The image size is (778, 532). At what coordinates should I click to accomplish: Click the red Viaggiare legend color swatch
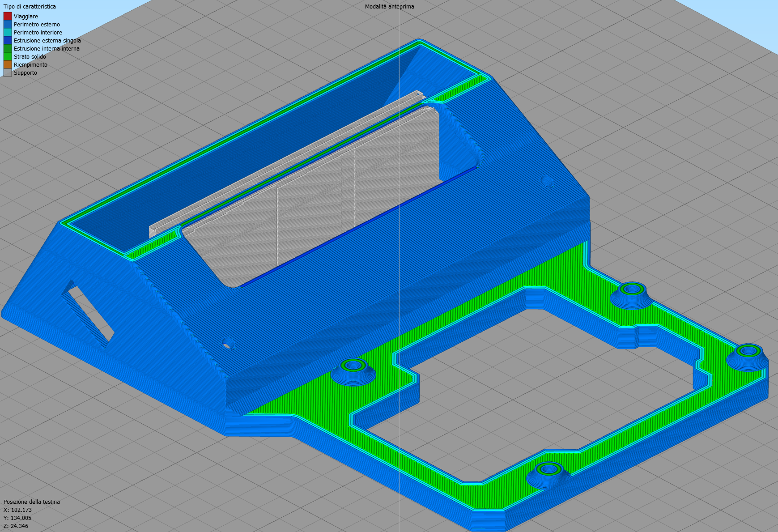click(x=8, y=16)
